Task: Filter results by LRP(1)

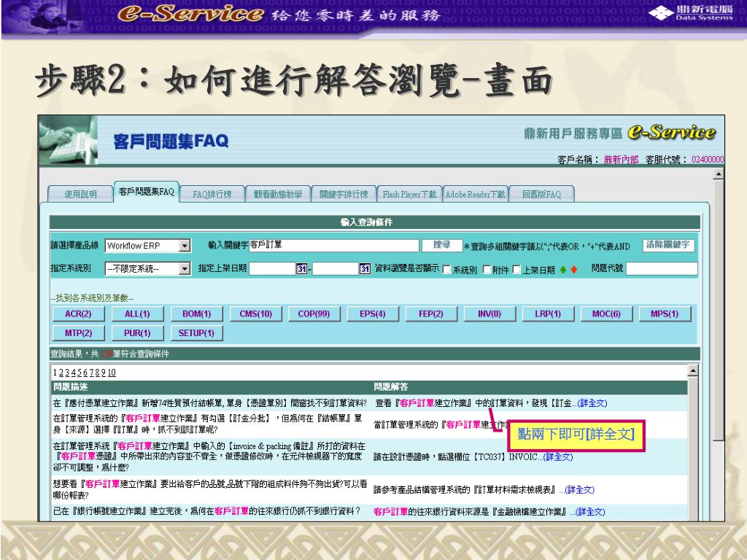Action: coord(548,314)
